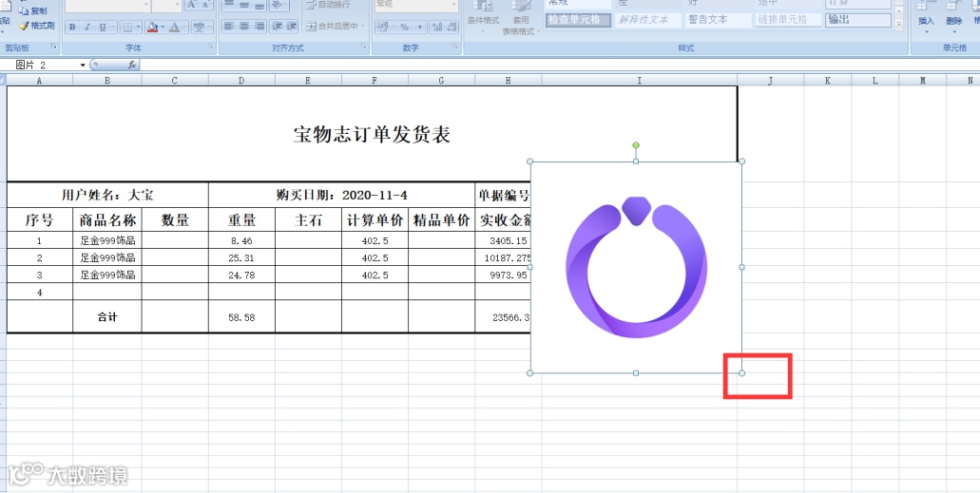Apply percent style
Image resolution: width=980 pixels, height=493 pixels.
tap(404, 28)
